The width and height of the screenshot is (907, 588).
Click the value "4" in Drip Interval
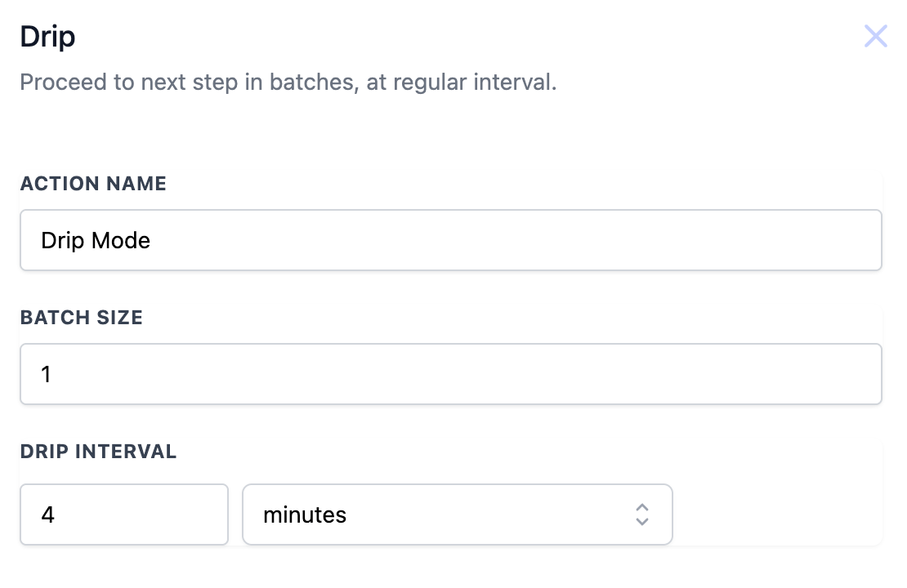47,514
